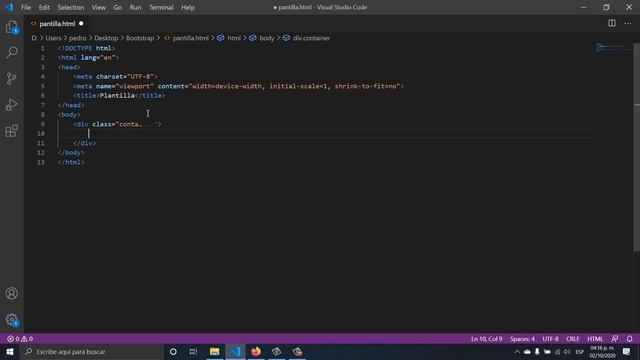Open the Accounts menu icon
The image size is (640, 360).
[x=11, y=293]
